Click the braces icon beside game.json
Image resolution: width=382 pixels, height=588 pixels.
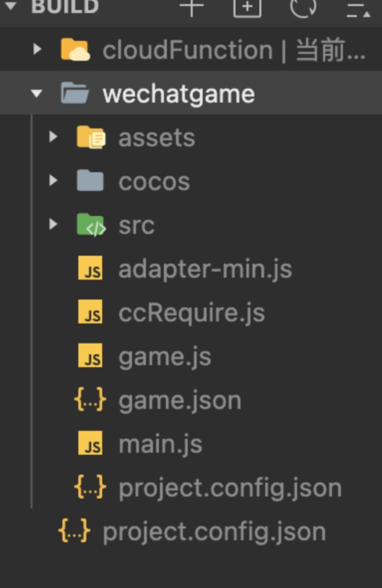90,400
